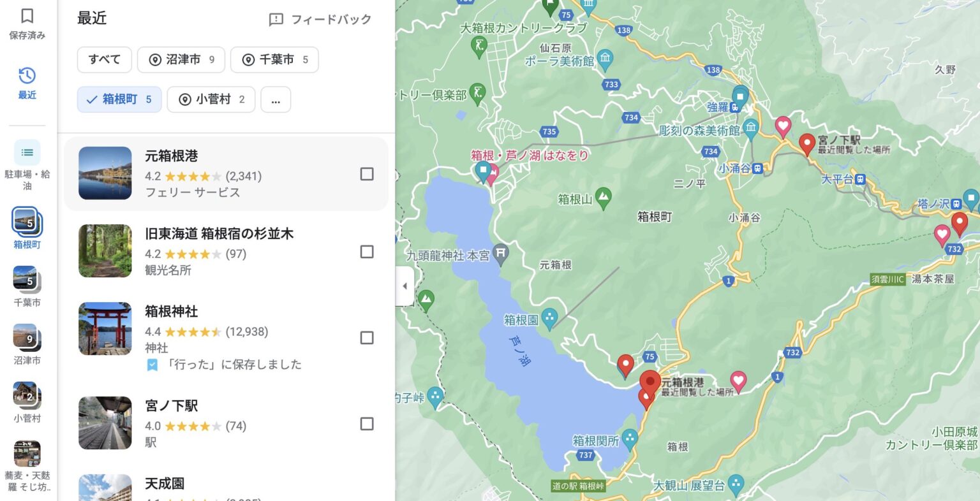Tick the 箱根神社 checkbox
The height and width of the screenshot is (501, 980).
point(367,338)
